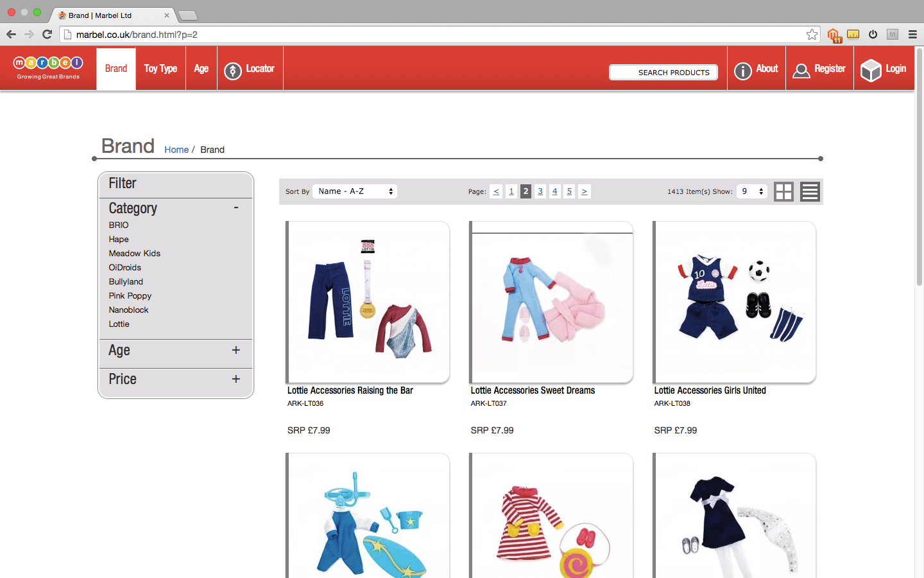Click the yellow ruler extension icon
The image size is (924, 578).
tap(853, 35)
